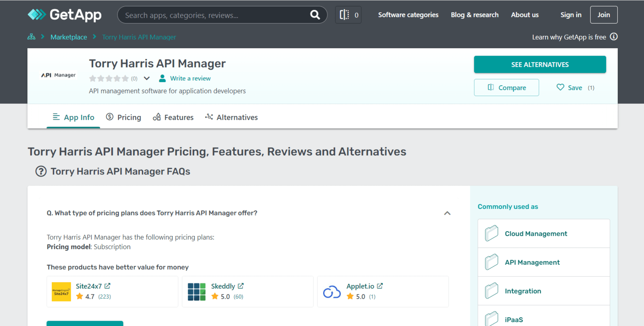Click the Write a review link

[x=190, y=78]
